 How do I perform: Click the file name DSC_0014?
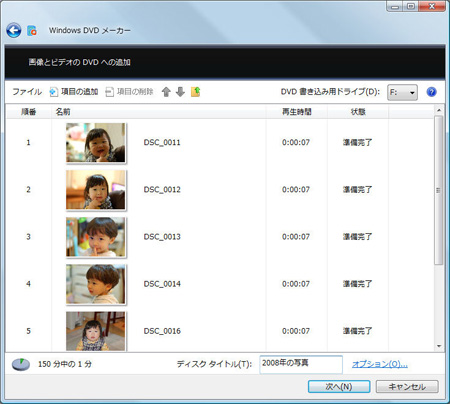(162, 284)
